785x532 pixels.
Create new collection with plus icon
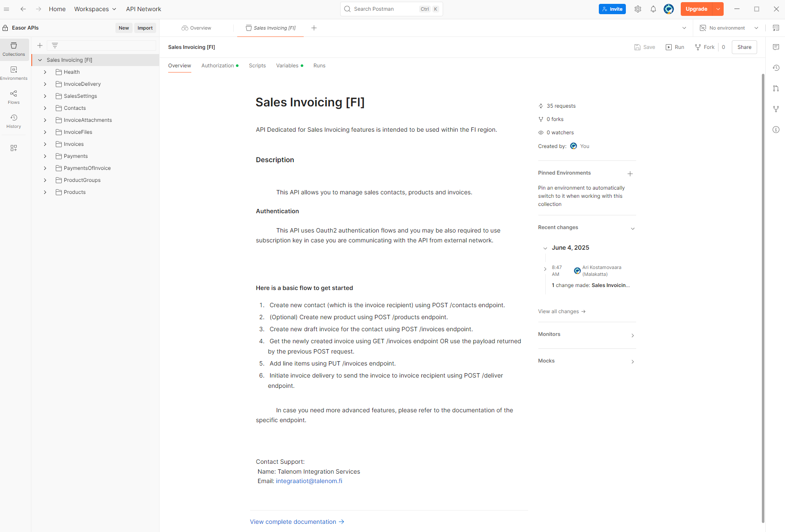[x=40, y=45]
